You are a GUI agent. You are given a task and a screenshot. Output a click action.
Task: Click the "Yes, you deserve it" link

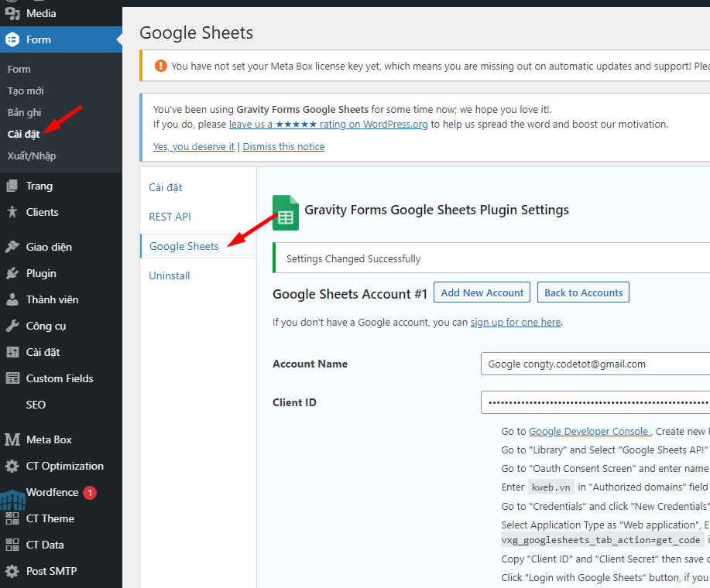click(x=194, y=146)
